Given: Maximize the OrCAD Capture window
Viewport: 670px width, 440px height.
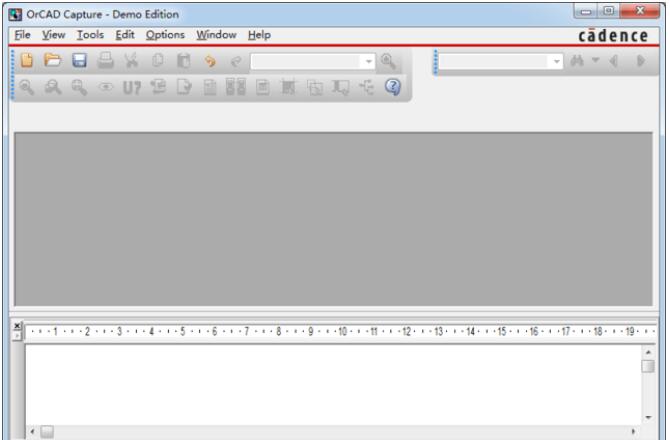Looking at the screenshot, I should [x=608, y=11].
